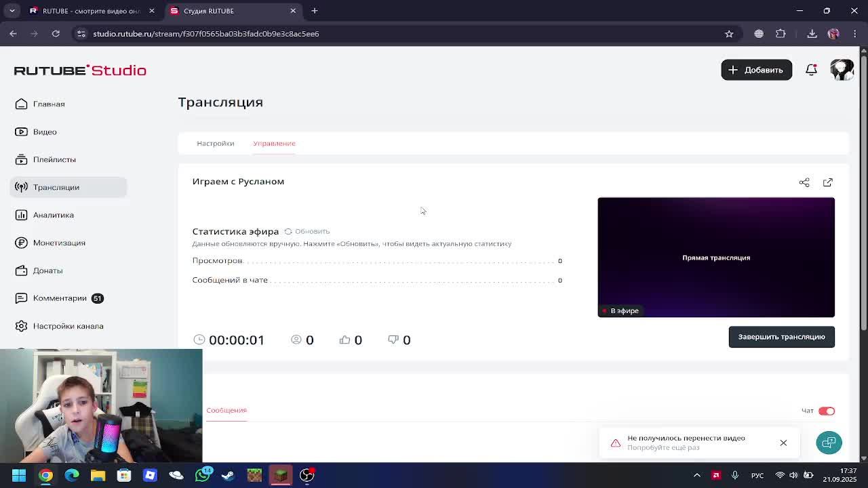The image size is (868, 488).
Task: Click the dislikes thumbs-down icon
Action: pyautogui.click(x=393, y=340)
